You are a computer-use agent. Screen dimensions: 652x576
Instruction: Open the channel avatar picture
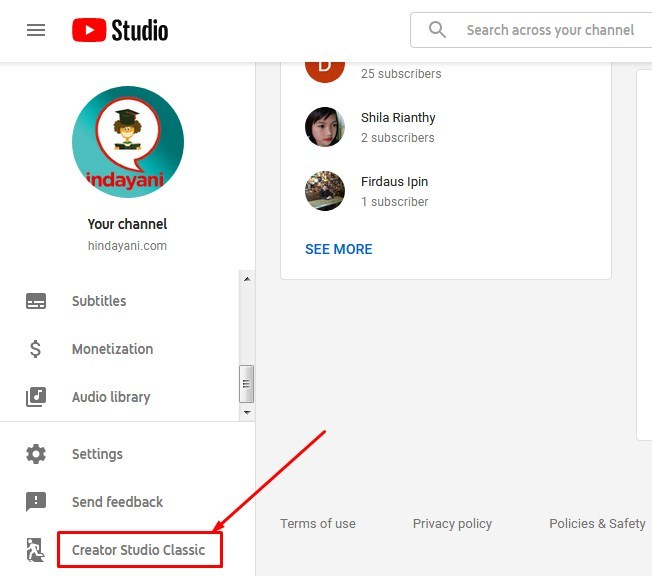[128, 142]
